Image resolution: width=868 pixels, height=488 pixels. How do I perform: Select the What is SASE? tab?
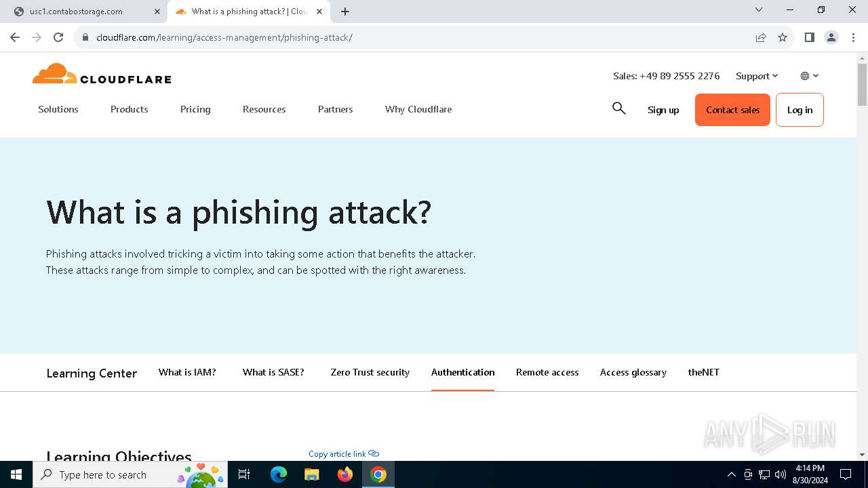(x=273, y=372)
